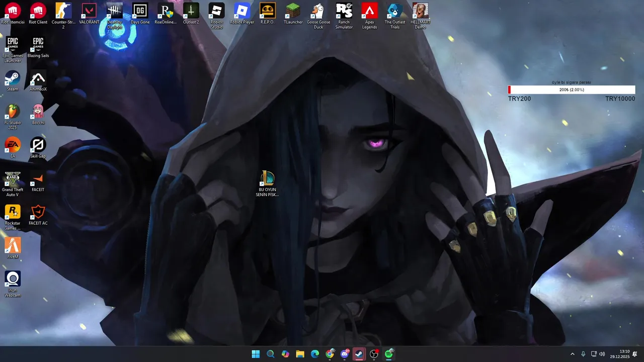
Task: Click the HELLMART Demo icon
Action: tap(421, 16)
